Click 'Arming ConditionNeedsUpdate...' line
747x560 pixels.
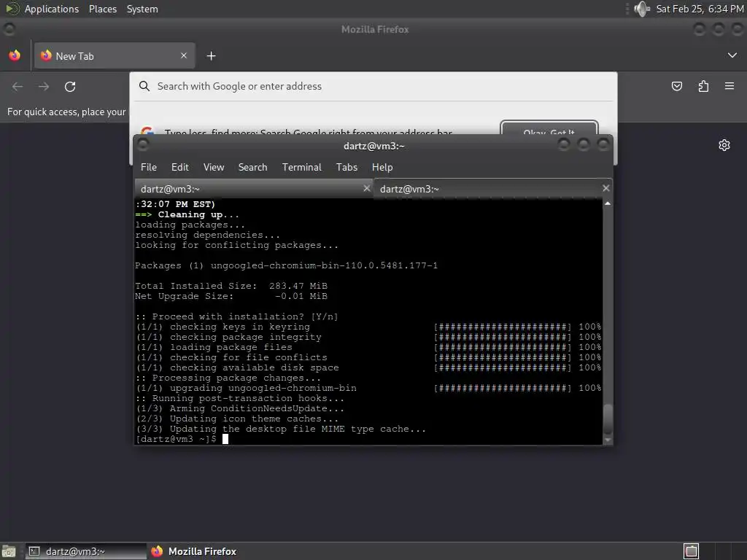(x=239, y=408)
